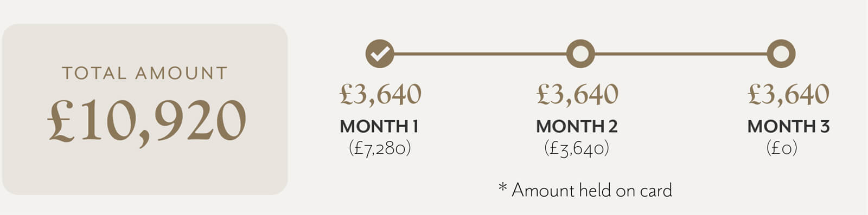
Task: Select the Month 2 step circle
Action: 580,54
